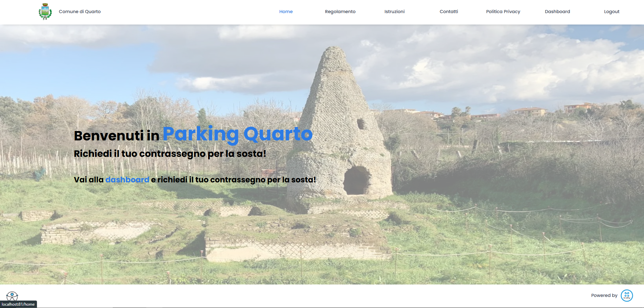Viewport: 644px width, 308px height.
Task: View the Politica Privacy page
Action: click(503, 11)
